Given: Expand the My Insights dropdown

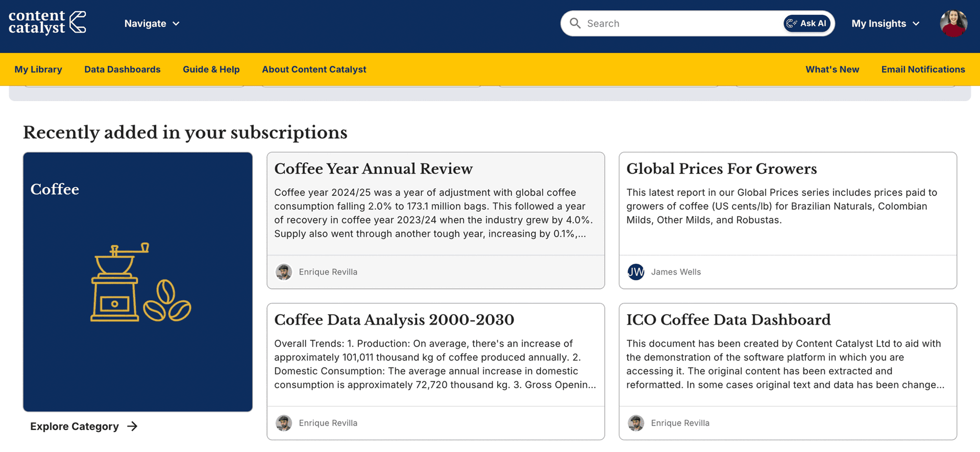Looking at the screenshot, I should click(886, 23).
